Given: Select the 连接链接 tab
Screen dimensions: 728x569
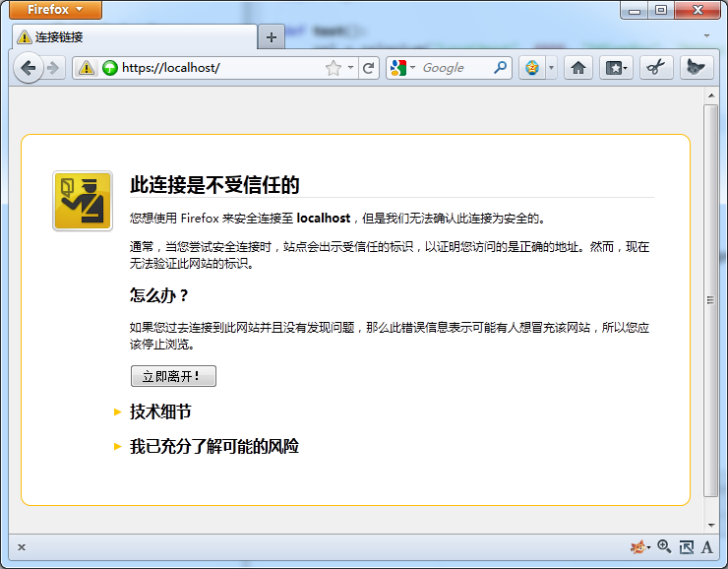Looking at the screenshot, I should (x=135, y=37).
